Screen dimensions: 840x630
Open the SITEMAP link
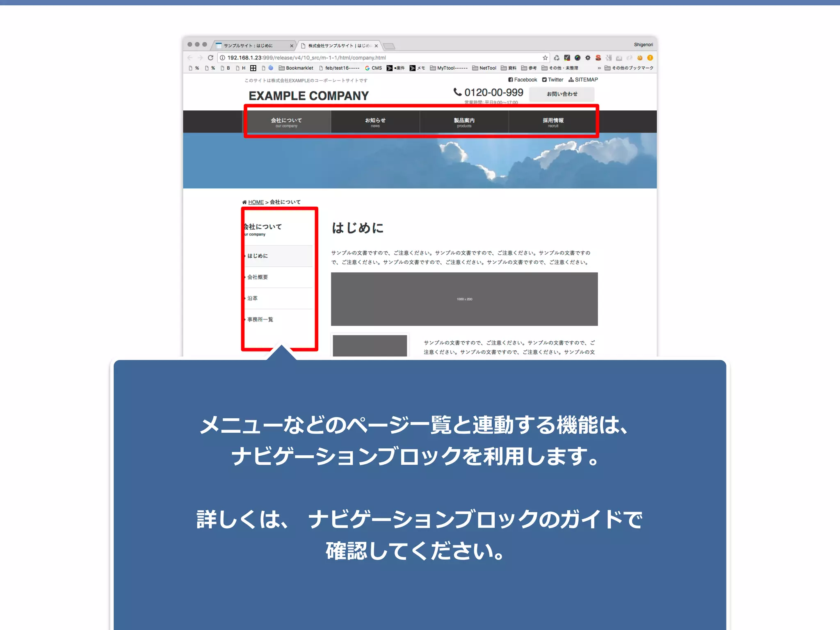(x=583, y=80)
